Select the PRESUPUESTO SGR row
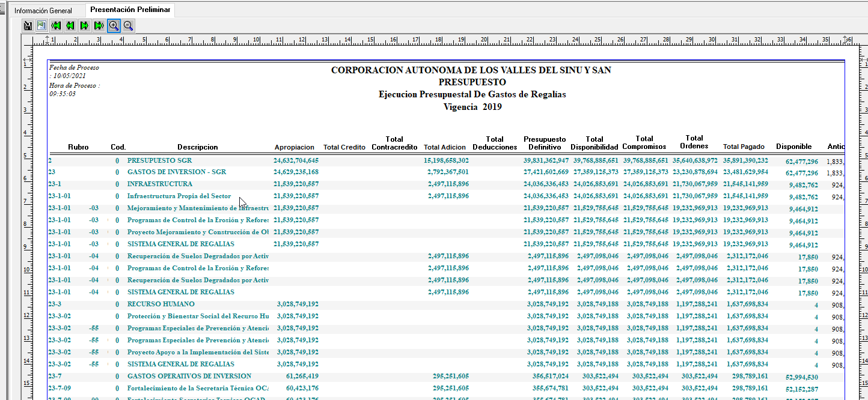The height and width of the screenshot is (400, 868). coord(160,160)
